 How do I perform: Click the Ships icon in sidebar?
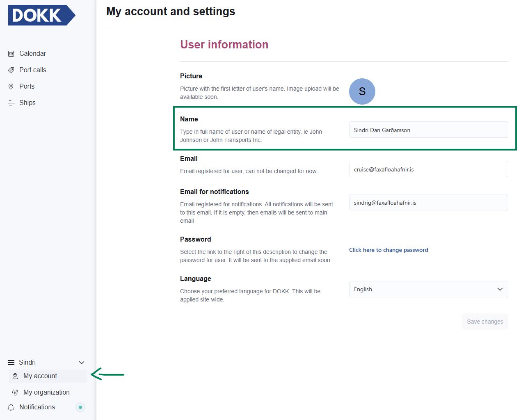click(x=11, y=103)
